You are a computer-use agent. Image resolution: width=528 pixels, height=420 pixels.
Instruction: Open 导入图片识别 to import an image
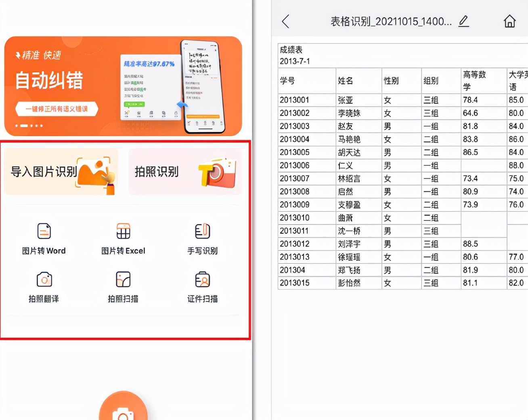61,171
